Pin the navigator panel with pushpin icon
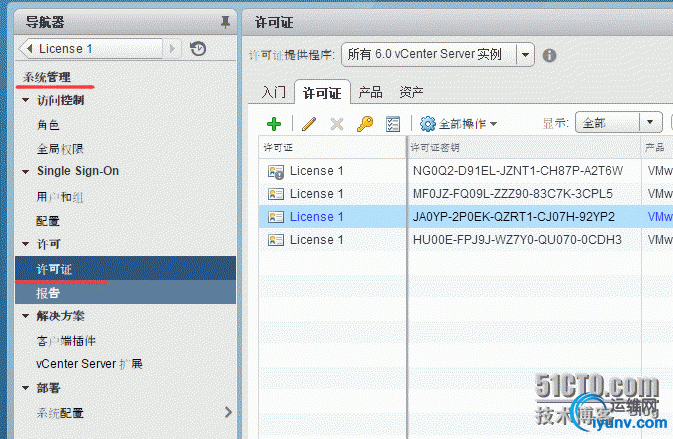673x439 pixels. [225, 21]
